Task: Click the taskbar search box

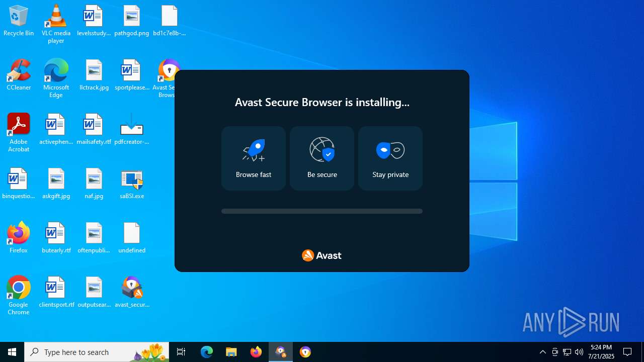Action: coord(97,352)
